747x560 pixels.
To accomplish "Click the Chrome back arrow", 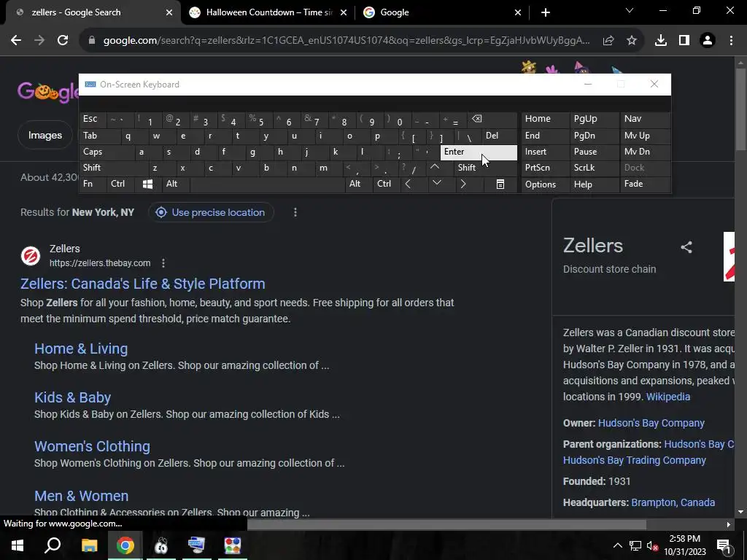I will click(16, 41).
